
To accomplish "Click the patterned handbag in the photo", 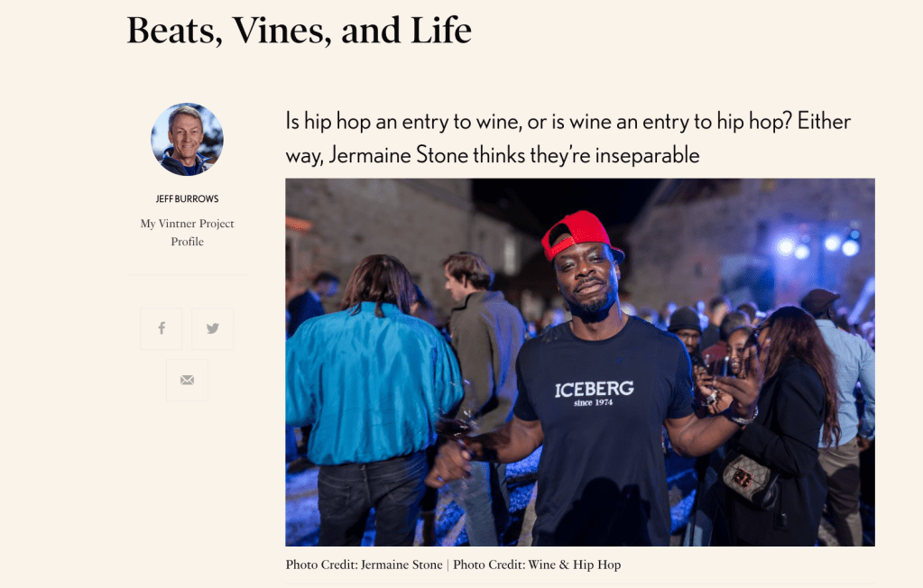I will point(750,481).
